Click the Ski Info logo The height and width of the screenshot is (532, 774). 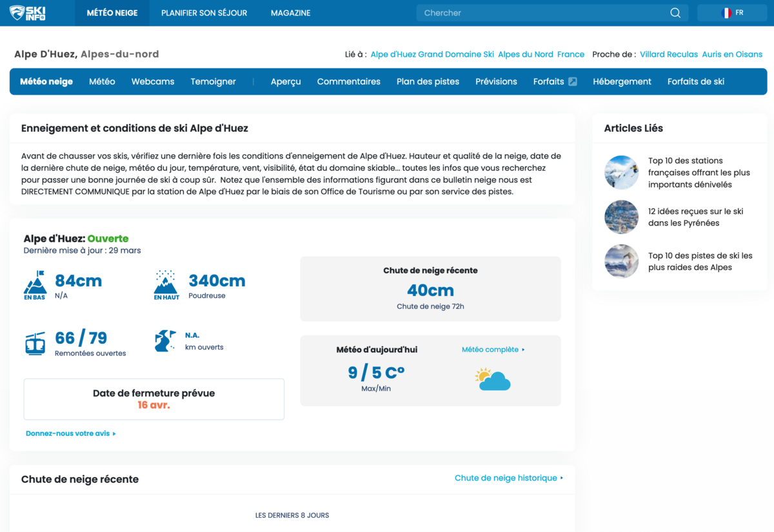pyautogui.click(x=27, y=13)
